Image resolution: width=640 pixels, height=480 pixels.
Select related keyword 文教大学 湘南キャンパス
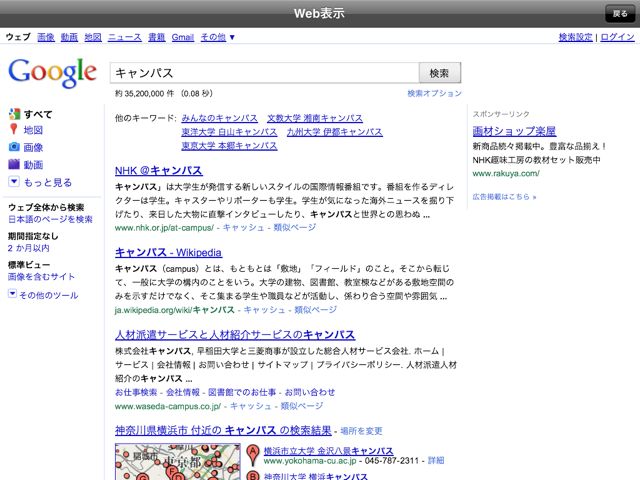pyautogui.click(x=315, y=118)
